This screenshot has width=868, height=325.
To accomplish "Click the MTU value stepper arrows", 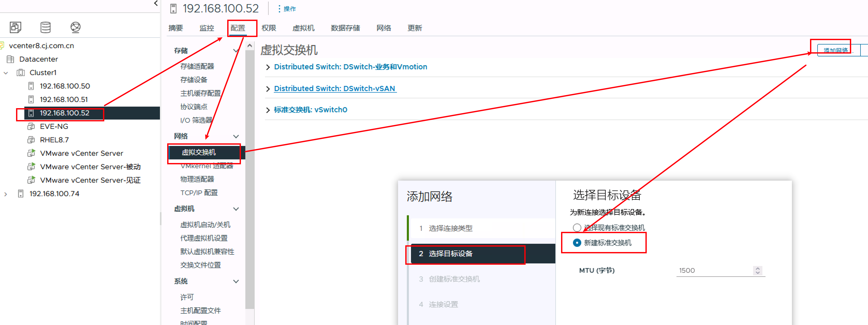I will tap(757, 270).
